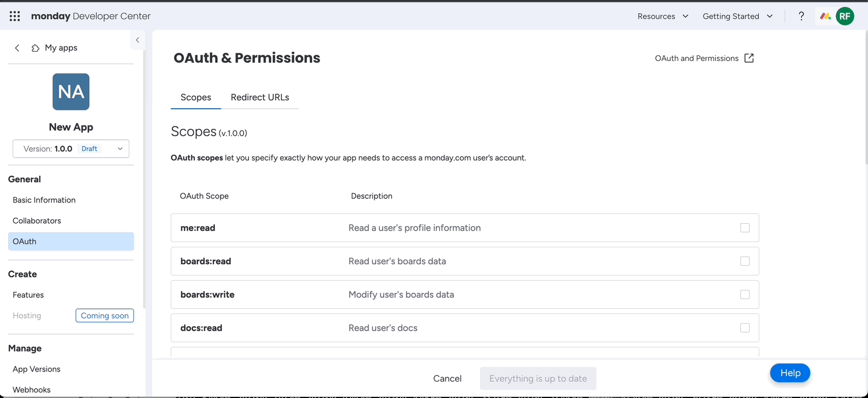
Task: Collapse the sidebar with the chevron icon
Action: 137,40
